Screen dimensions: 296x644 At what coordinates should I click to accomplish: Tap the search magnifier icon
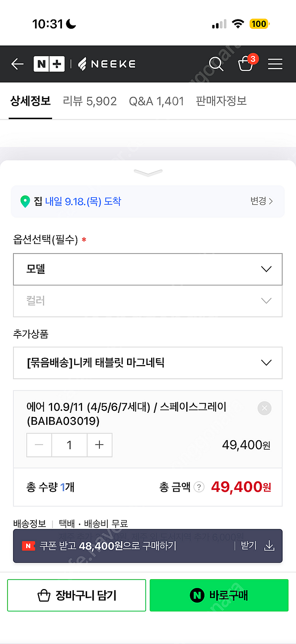(216, 64)
